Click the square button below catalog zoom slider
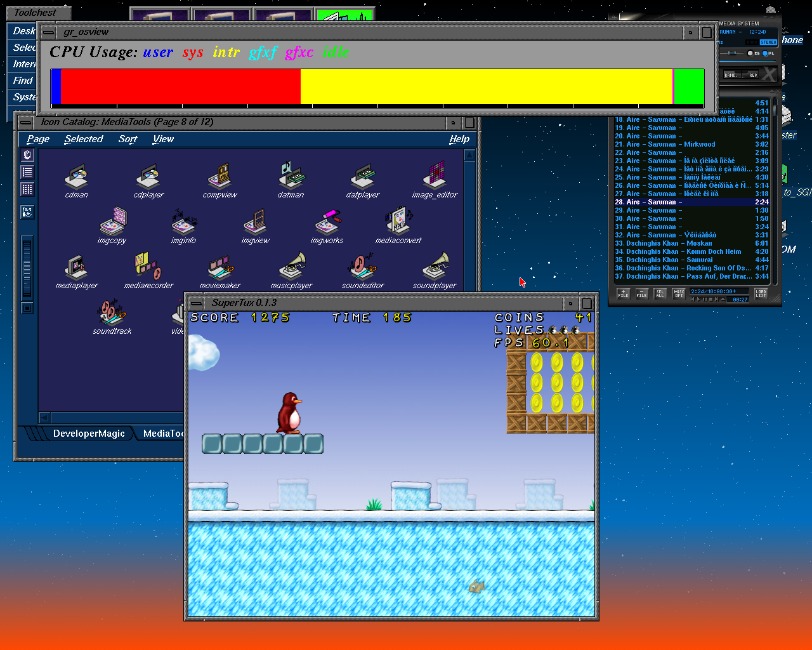 point(27,308)
